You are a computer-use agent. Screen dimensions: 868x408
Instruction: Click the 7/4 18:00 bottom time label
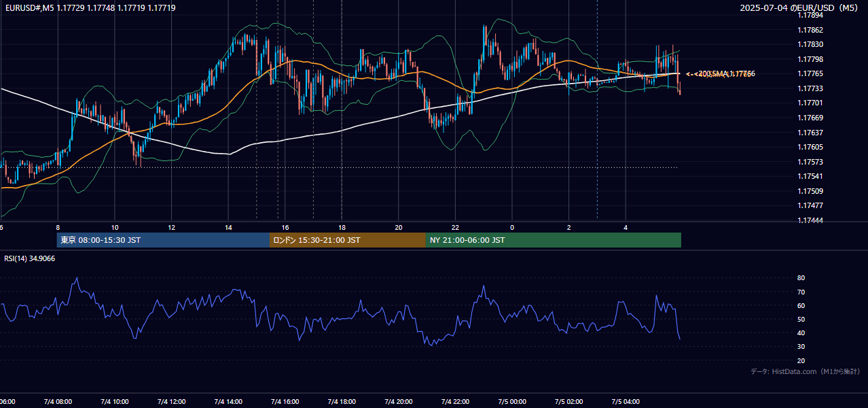click(x=342, y=402)
